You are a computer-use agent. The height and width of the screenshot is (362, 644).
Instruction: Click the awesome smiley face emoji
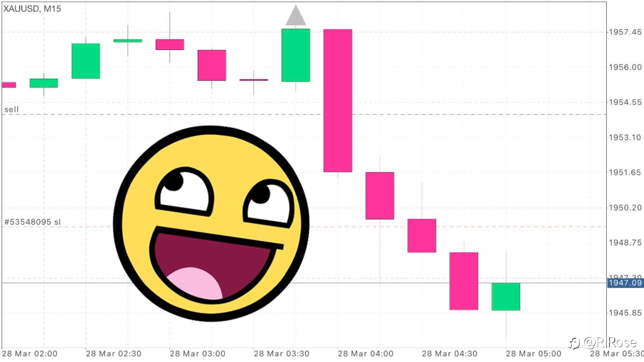(x=211, y=224)
